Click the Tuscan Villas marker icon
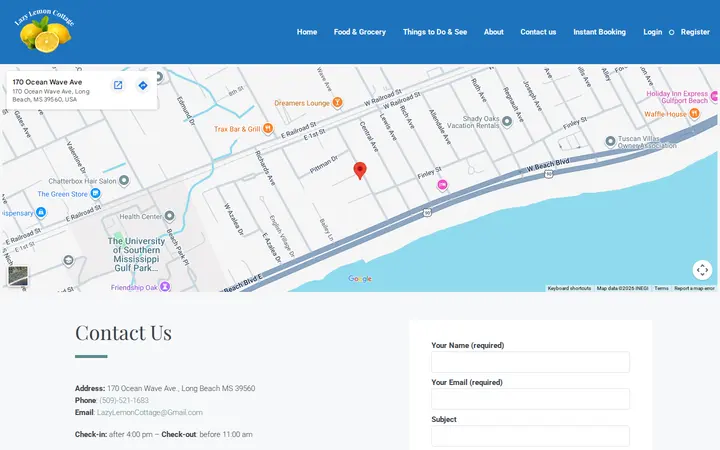 (610, 141)
